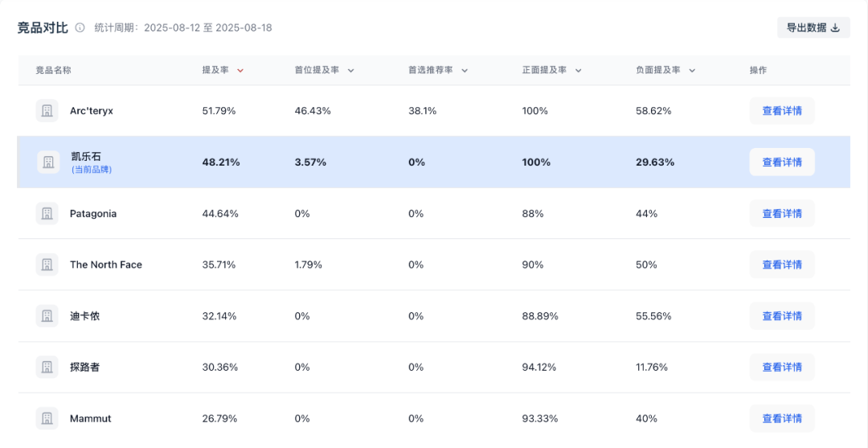Click the 44.64% mention rate value
Image resolution: width=868 pixels, height=448 pixels.
(x=220, y=214)
